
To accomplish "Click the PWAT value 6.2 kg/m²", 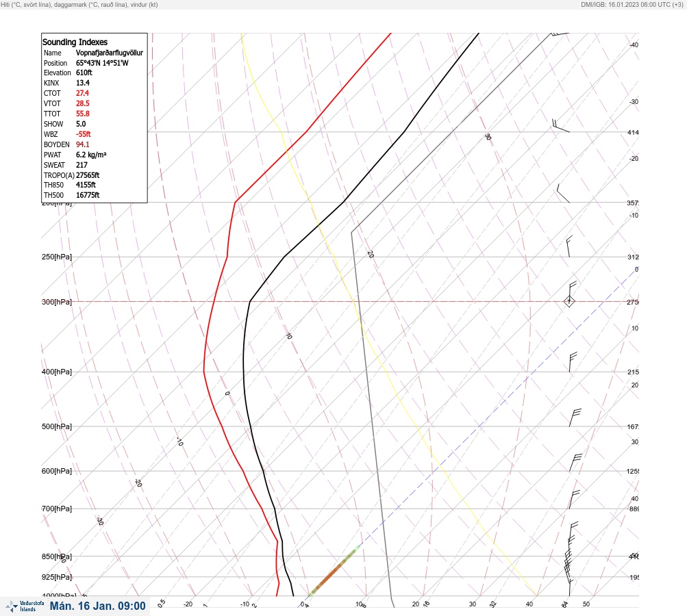I will click(91, 155).
